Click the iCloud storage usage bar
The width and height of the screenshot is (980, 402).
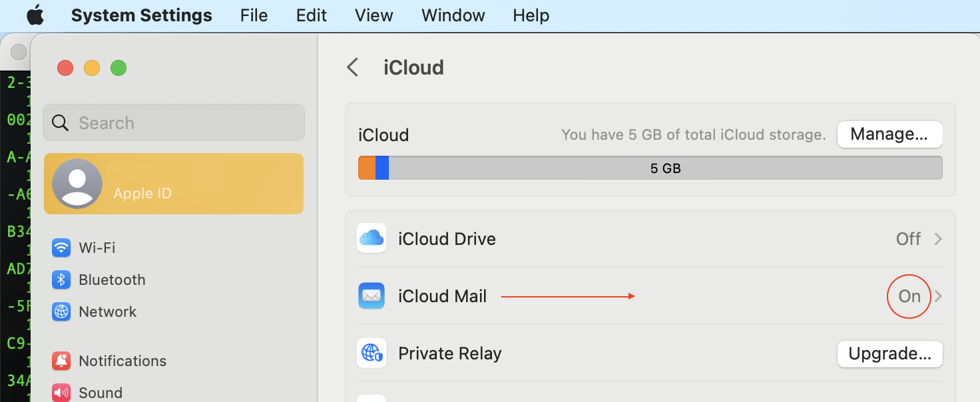click(x=650, y=168)
